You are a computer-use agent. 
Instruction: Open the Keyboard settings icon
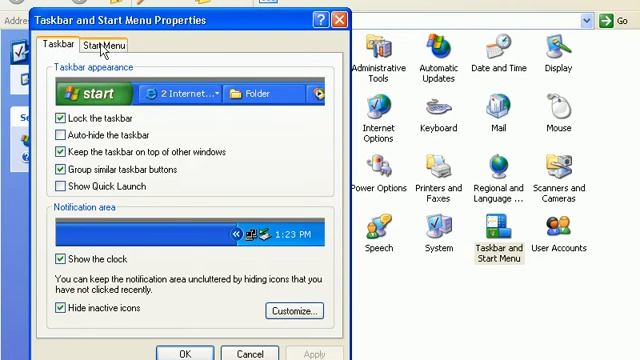tap(438, 107)
